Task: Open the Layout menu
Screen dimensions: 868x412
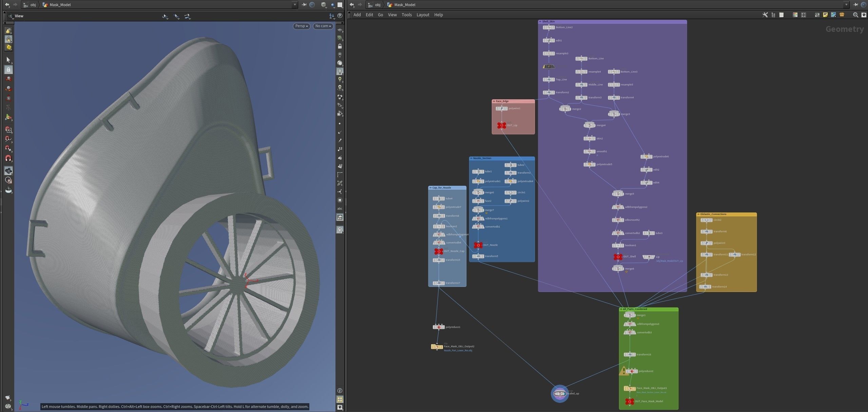Action: pyautogui.click(x=423, y=15)
